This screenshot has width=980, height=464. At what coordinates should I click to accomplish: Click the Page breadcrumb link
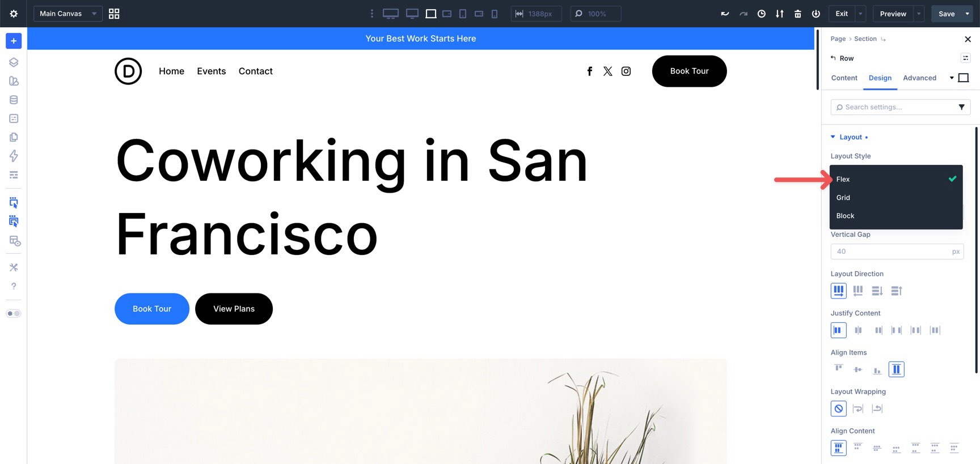click(x=838, y=39)
